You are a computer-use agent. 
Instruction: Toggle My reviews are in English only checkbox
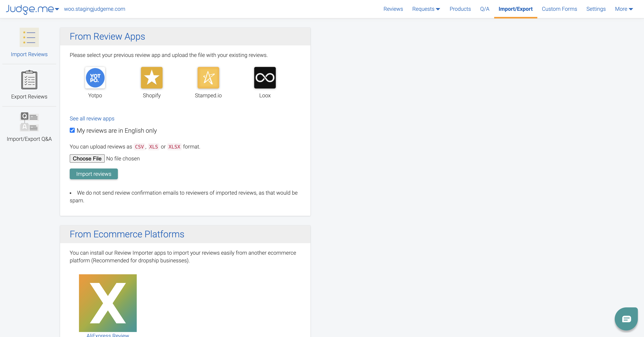(72, 130)
